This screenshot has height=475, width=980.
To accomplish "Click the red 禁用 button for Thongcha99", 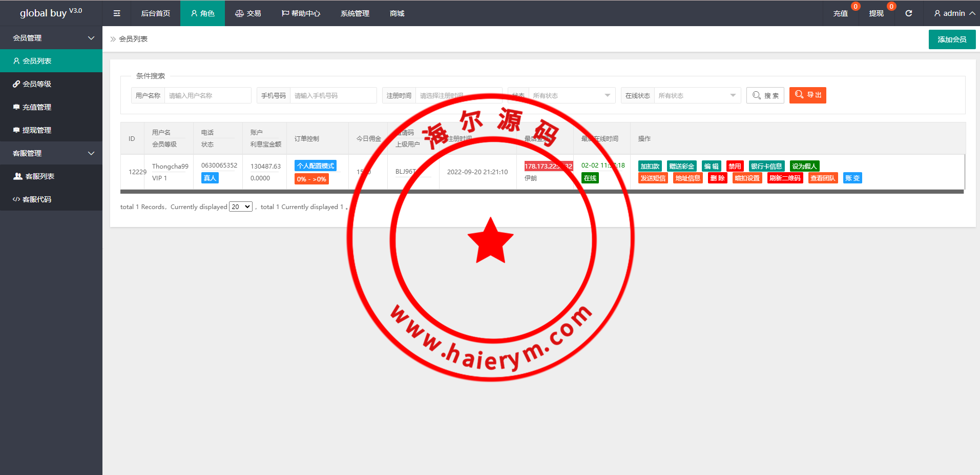I will click(735, 166).
